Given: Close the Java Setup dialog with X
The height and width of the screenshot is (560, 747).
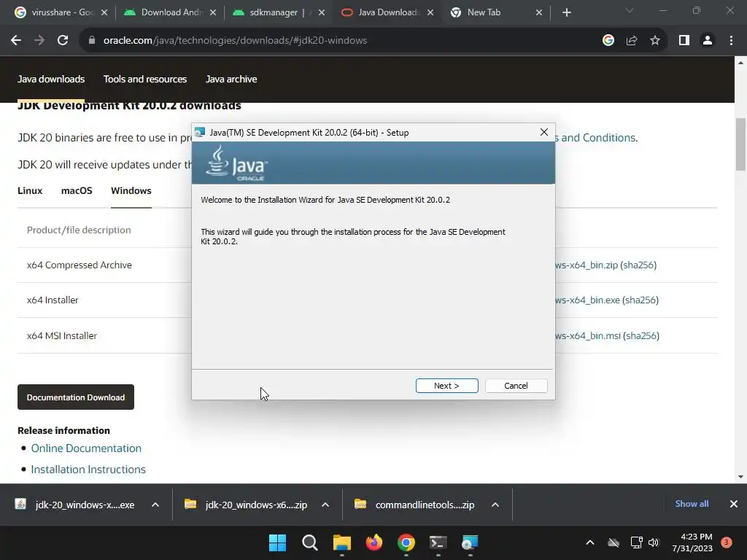Looking at the screenshot, I should 544,132.
